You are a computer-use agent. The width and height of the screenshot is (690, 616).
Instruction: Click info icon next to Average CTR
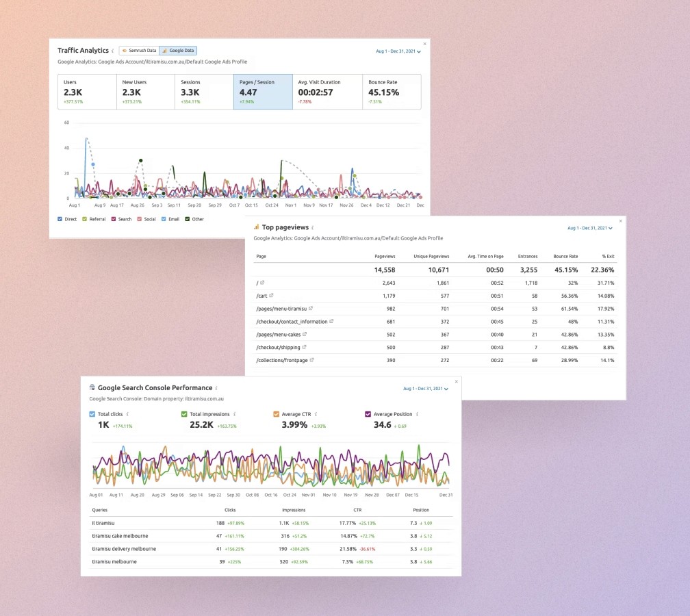[x=316, y=415]
